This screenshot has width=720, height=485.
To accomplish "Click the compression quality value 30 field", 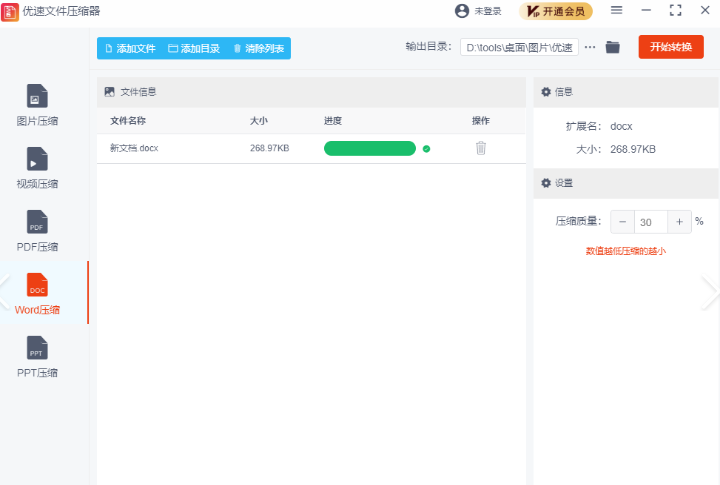I will (651, 222).
